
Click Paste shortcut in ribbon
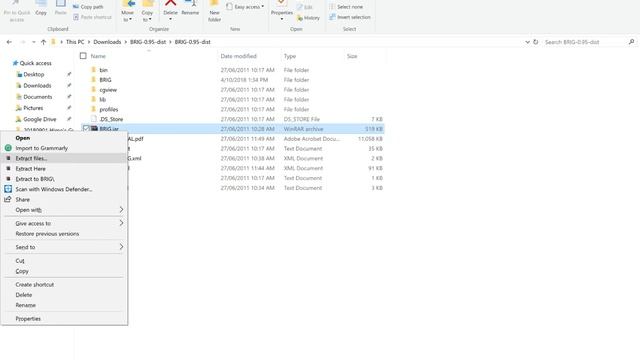[x=92, y=17]
